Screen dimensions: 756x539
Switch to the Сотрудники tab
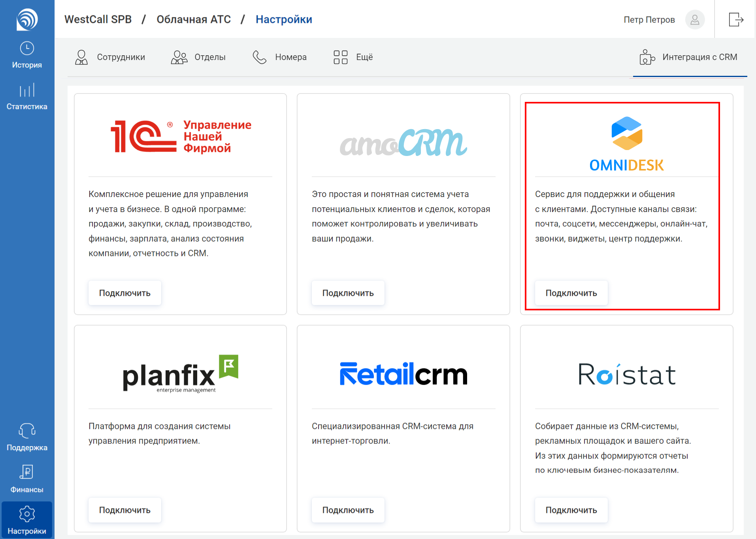110,57
